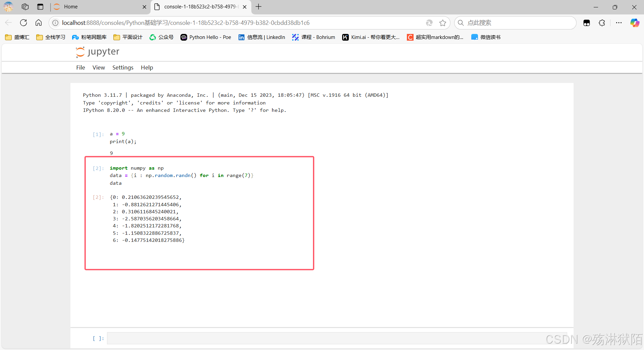The image size is (644, 350).
Task: Open the black sidebar extension icon
Action: 587,23
